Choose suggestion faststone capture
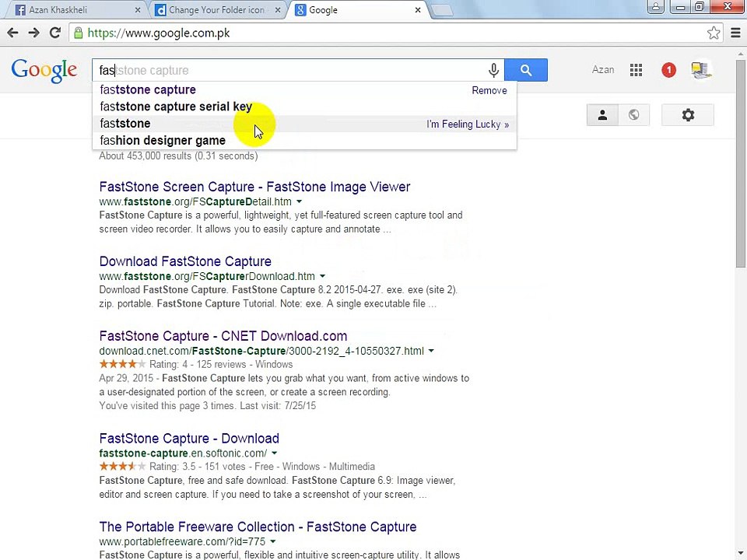The width and height of the screenshot is (747, 560). 148,89
